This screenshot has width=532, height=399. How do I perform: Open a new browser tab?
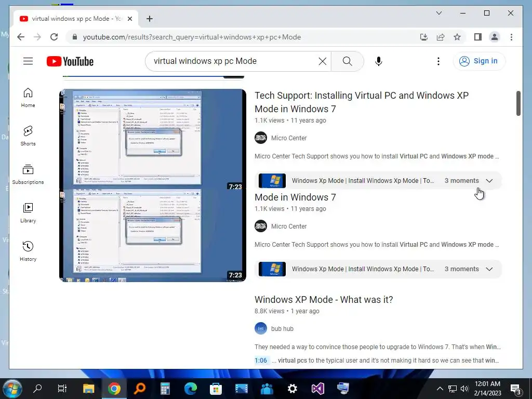(x=150, y=19)
